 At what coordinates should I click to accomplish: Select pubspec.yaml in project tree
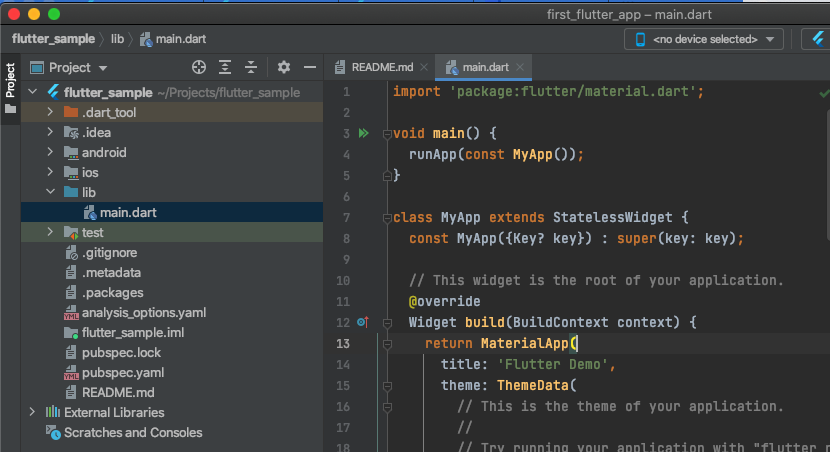pyautogui.click(x=172, y=373)
